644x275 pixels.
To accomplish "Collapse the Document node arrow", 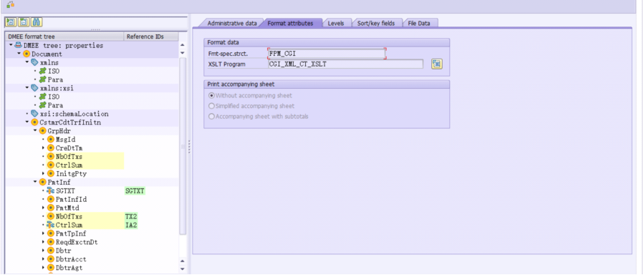I will tap(19, 54).
